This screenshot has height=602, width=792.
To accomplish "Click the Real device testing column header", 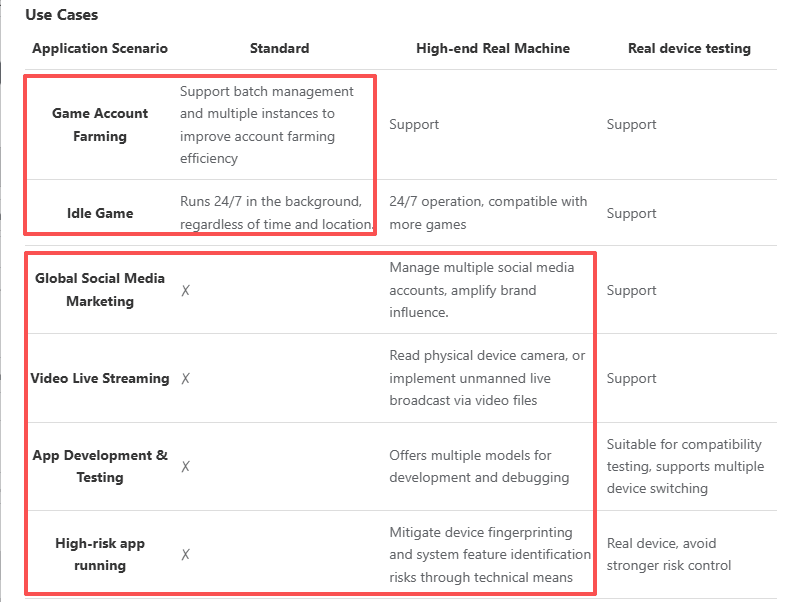I will (689, 48).
